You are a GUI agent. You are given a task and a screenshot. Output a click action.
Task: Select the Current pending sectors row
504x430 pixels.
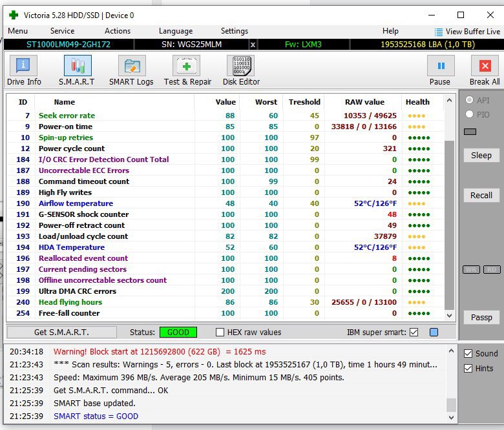(x=226, y=269)
